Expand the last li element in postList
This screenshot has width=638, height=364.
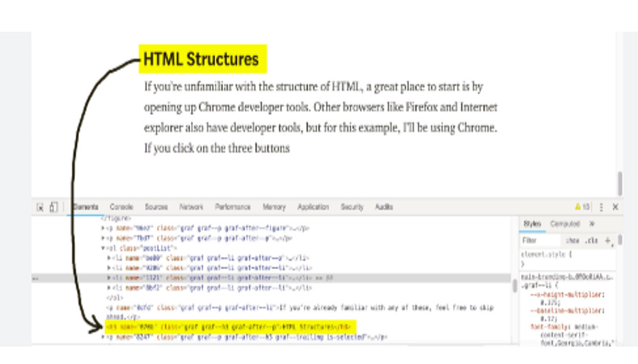coord(109,288)
